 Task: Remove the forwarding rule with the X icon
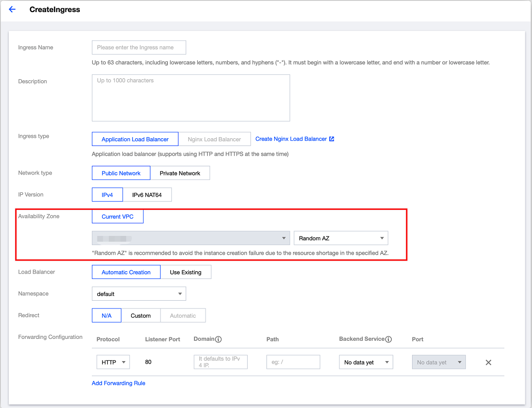[x=488, y=363]
